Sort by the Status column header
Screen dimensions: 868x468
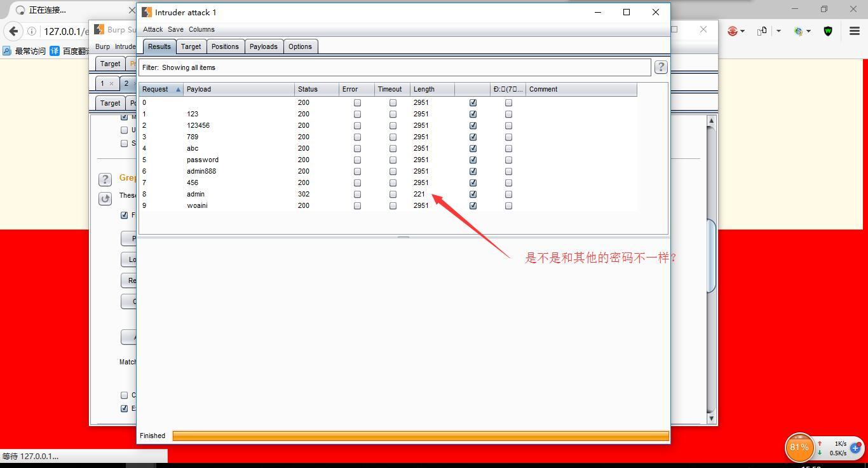[x=316, y=89]
